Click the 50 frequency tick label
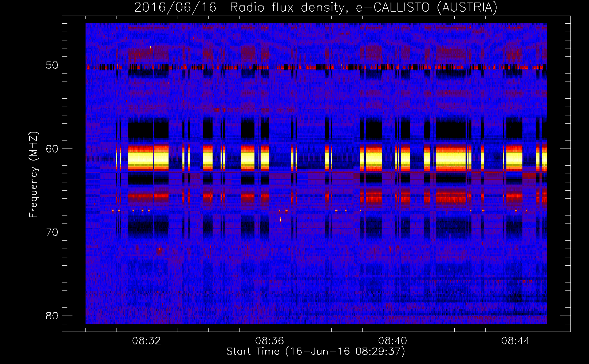Screen dimensions: 589x364 pyautogui.click(x=52, y=66)
